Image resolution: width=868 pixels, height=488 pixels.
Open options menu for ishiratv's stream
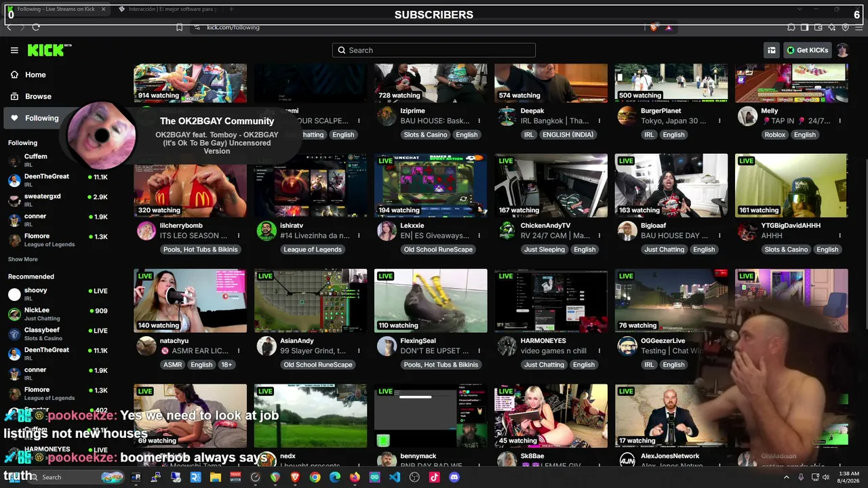[x=359, y=236]
